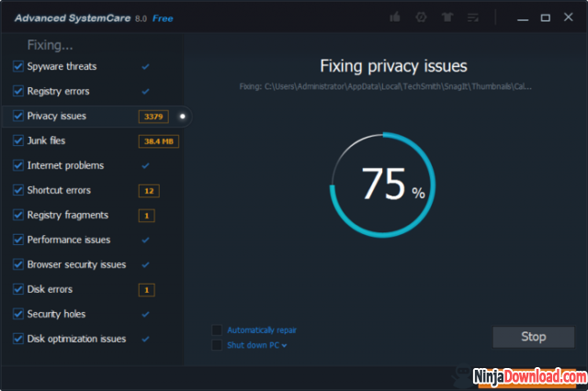The height and width of the screenshot is (391, 588).
Task: Select the Disk errors row label
Action: [x=50, y=289]
